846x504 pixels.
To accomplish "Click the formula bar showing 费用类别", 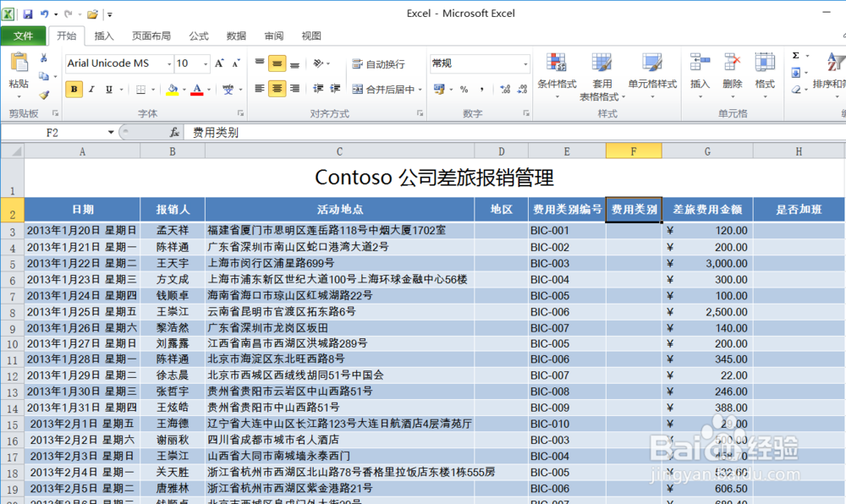I will (514, 132).
